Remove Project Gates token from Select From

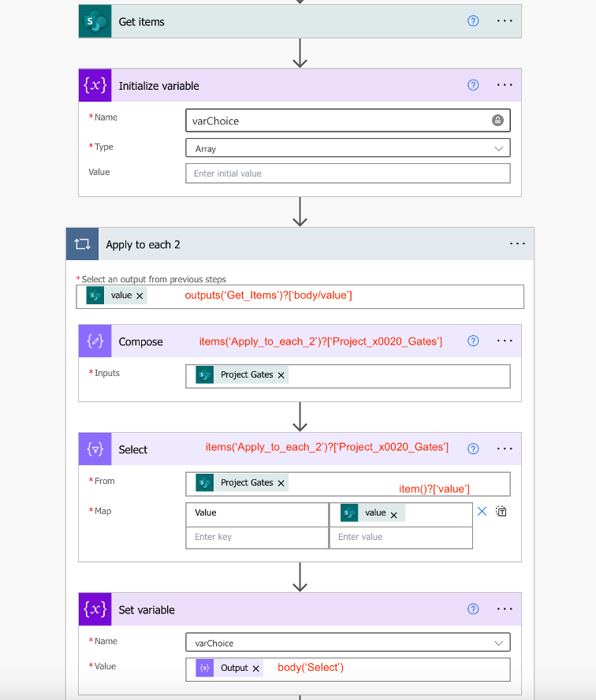click(281, 483)
